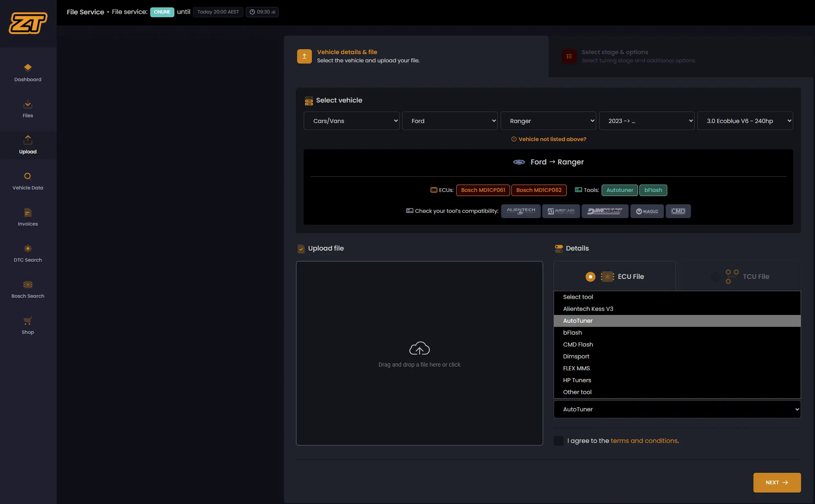
Task: Click the clock time indicator 09:30
Action: pos(262,12)
